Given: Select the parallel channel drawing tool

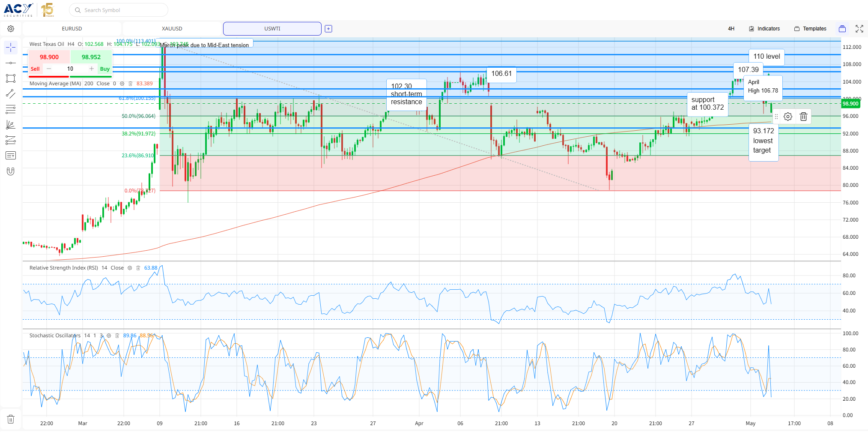Looking at the screenshot, I should [11, 140].
